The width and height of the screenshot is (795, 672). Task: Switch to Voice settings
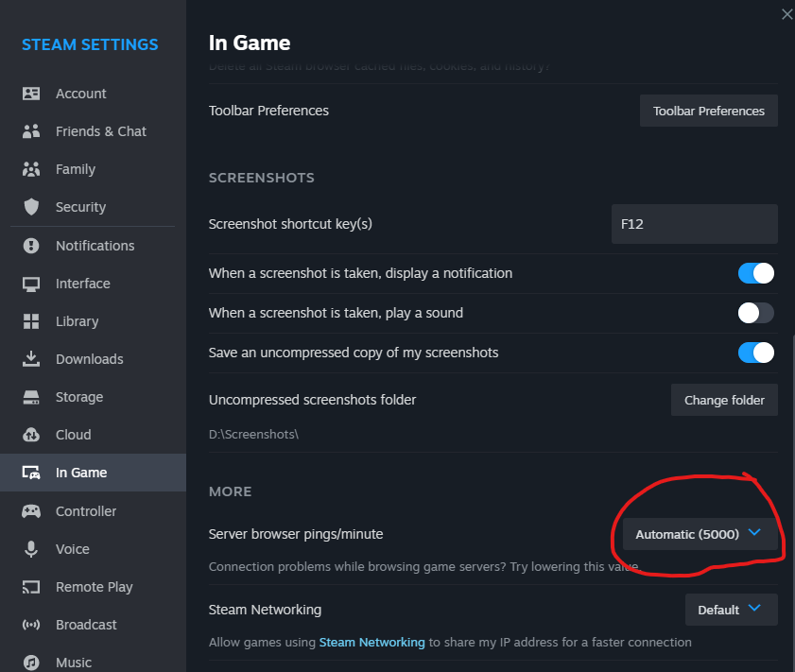tap(94, 549)
